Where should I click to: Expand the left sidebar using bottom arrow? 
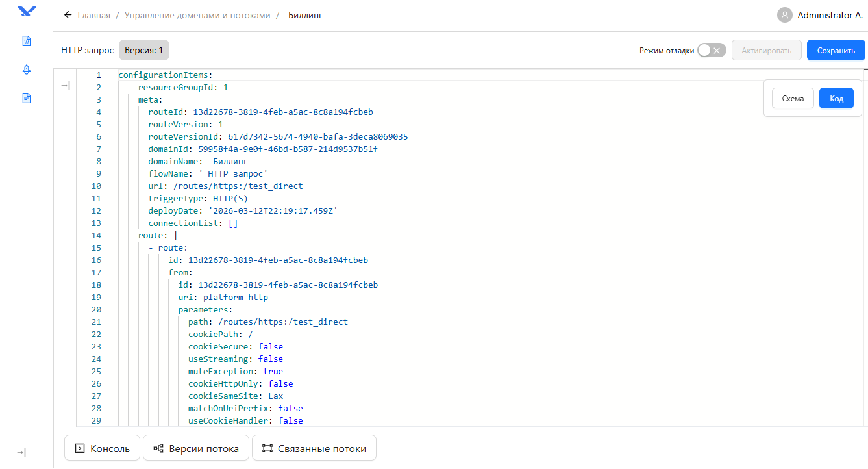21,453
